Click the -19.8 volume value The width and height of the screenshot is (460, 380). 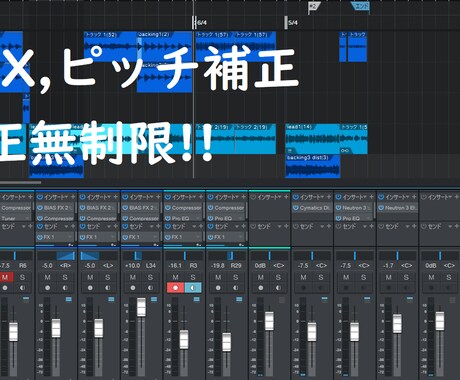click(218, 266)
